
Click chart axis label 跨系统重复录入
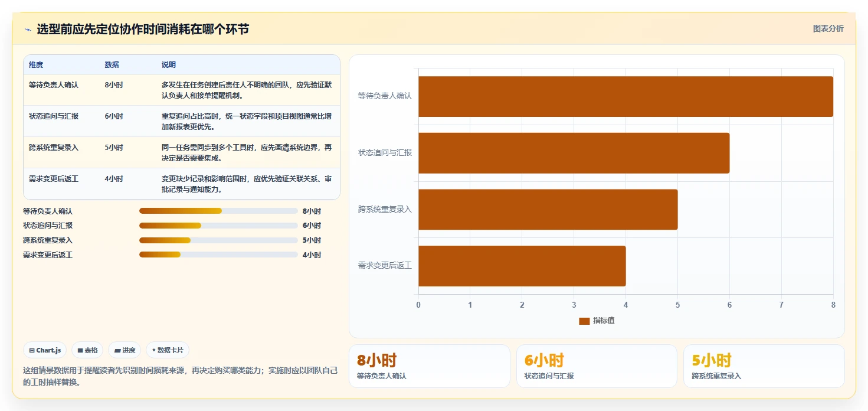pos(385,209)
